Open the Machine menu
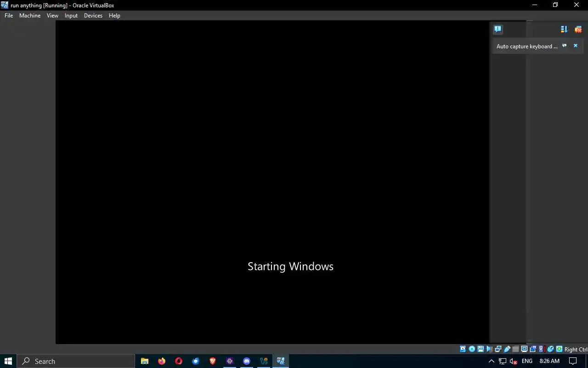Screen dimensions: 588x368 point(30,15)
